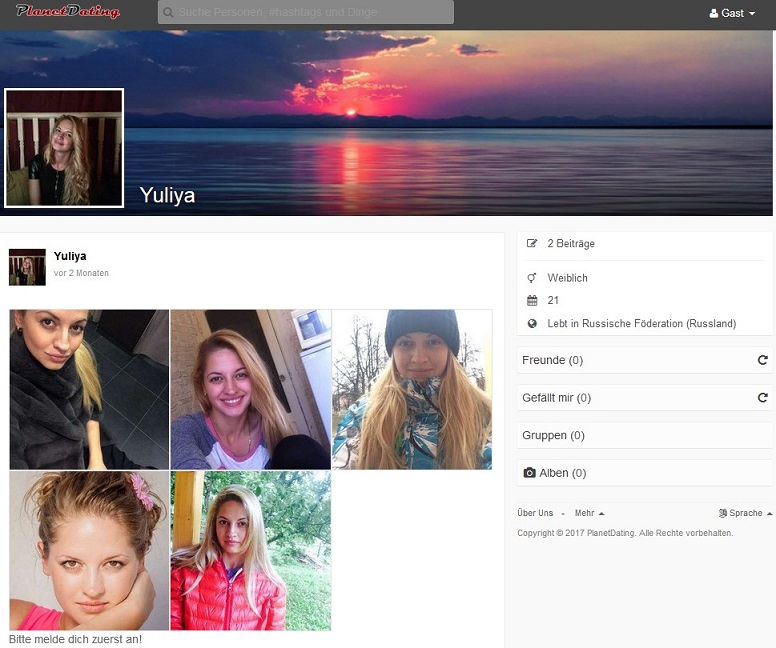Focus the search persons input field
This screenshot has width=776, height=648.
[x=310, y=13]
